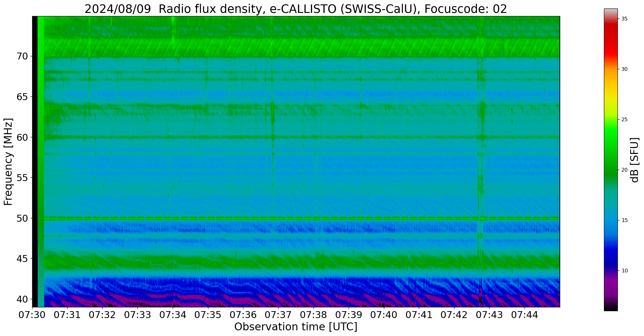
Task: Click the dashed 50 MHz interference line
Action: pyautogui.click(x=302, y=218)
